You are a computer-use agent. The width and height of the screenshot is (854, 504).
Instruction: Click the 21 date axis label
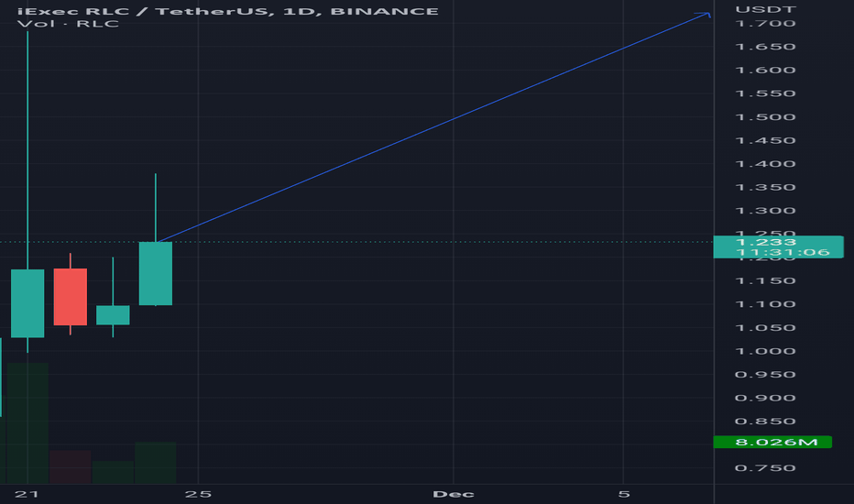(27, 494)
